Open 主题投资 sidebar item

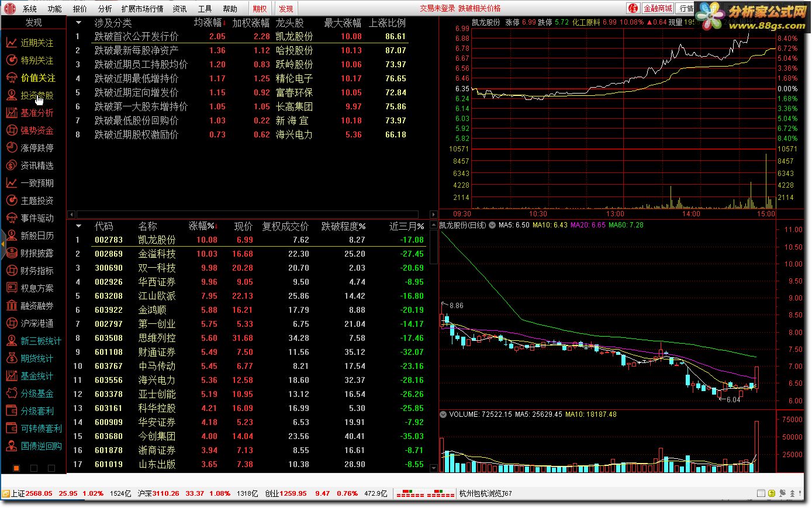[x=29, y=201]
